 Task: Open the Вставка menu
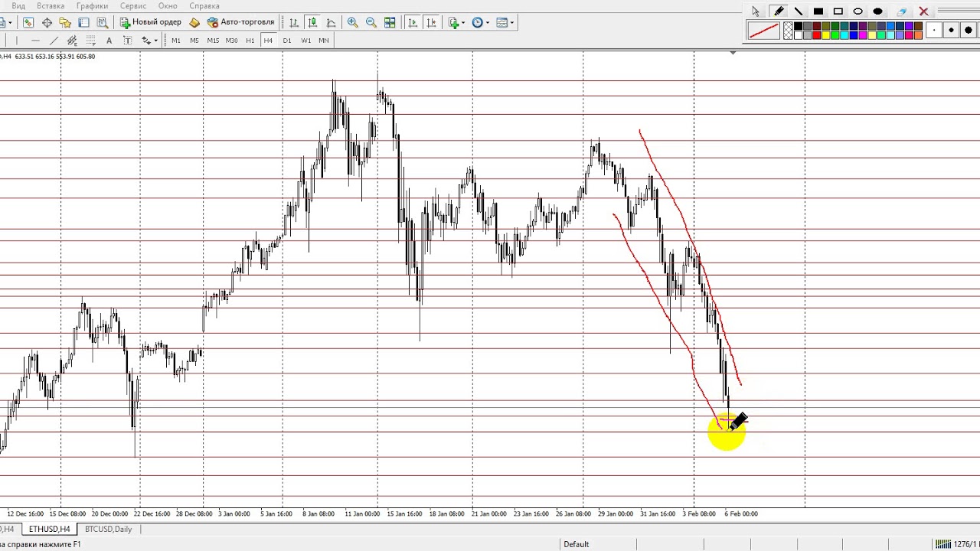point(51,6)
